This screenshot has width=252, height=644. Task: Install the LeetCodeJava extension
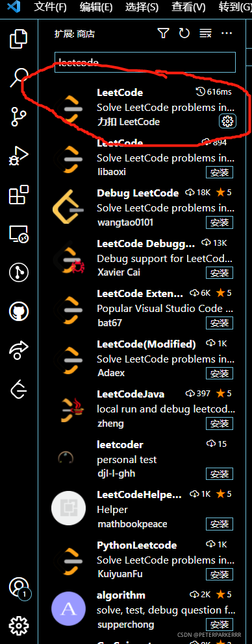[220, 423]
